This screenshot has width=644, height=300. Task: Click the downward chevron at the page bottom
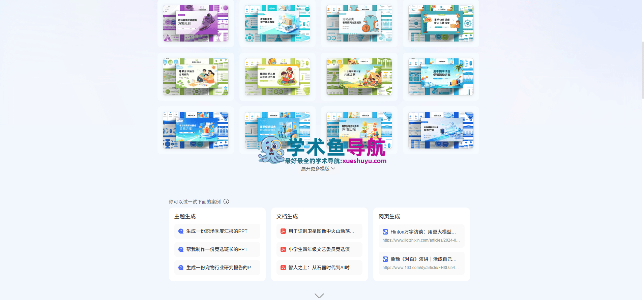(319, 296)
